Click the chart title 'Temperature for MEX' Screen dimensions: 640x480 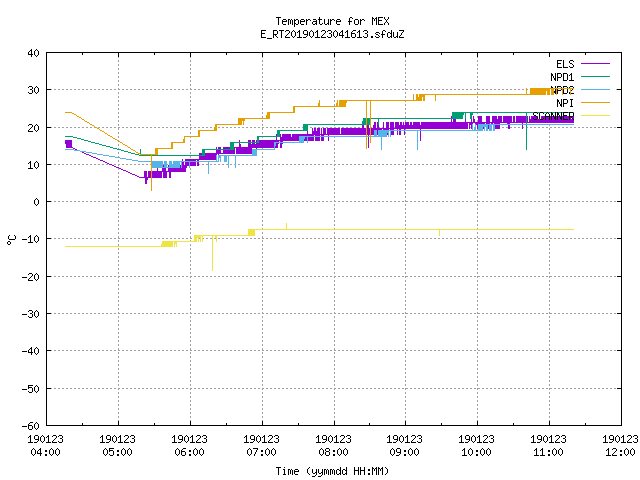click(x=332, y=21)
